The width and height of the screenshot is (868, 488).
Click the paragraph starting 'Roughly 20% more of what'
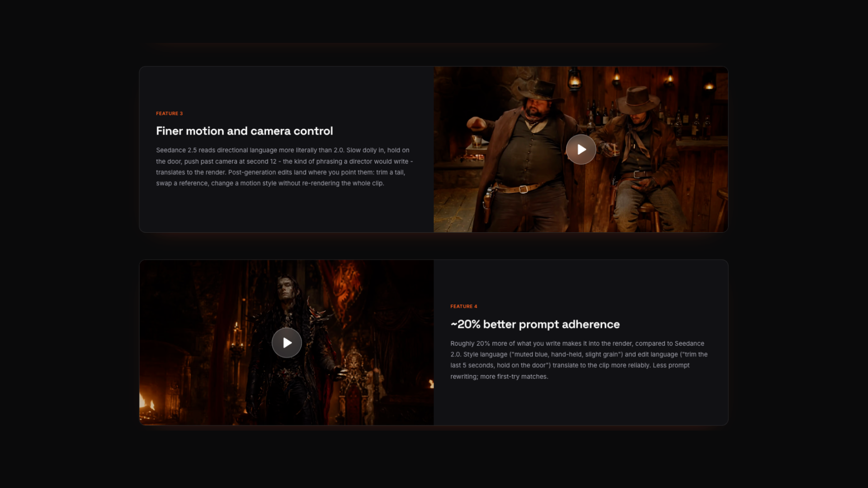click(579, 360)
